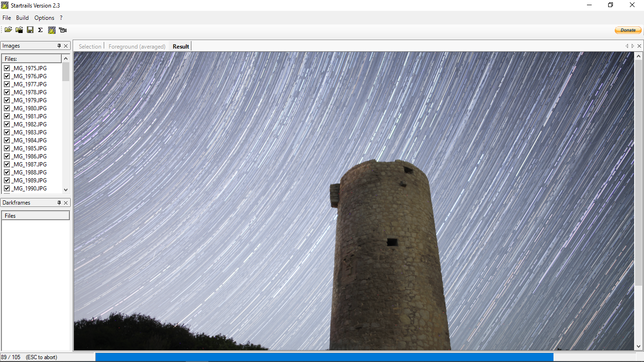This screenshot has width=644, height=362.
Task: Close the Darkframes panel
Action: pyautogui.click(x=66, y=203)
